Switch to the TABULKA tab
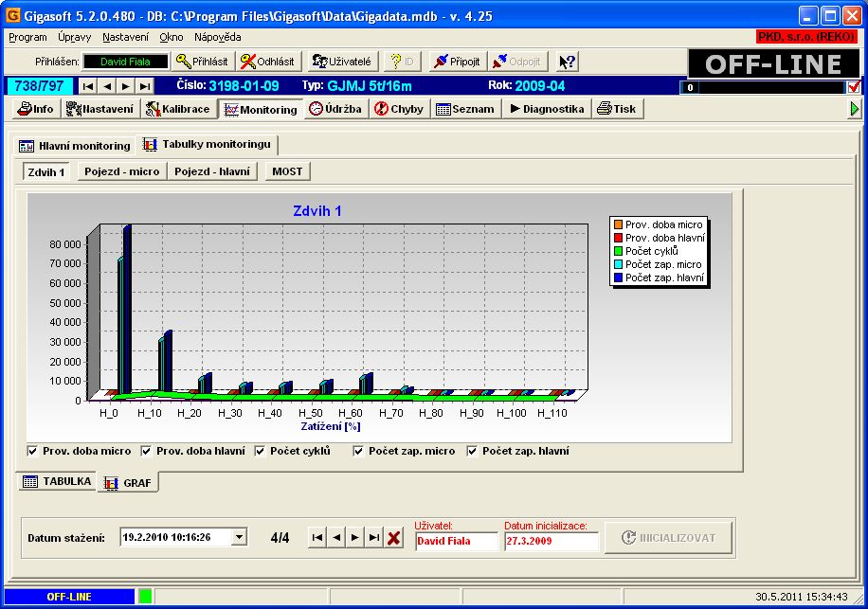The image size is (868, 609). 57,481
